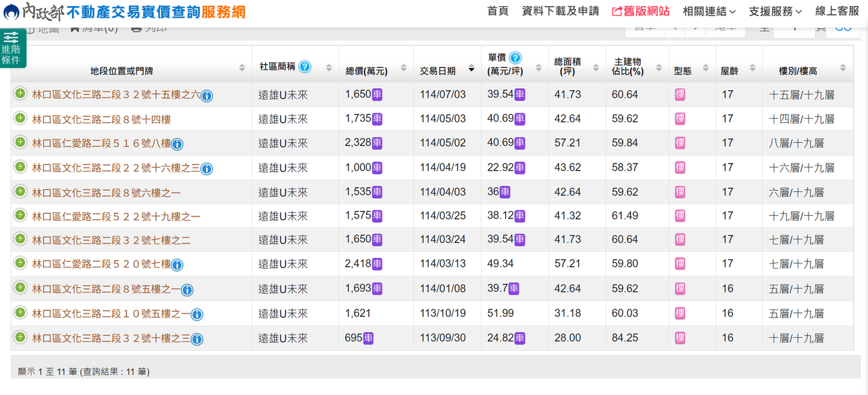Expand the 支援服務 dropdown menu
The image size is (868, 395).
(775, 12)
